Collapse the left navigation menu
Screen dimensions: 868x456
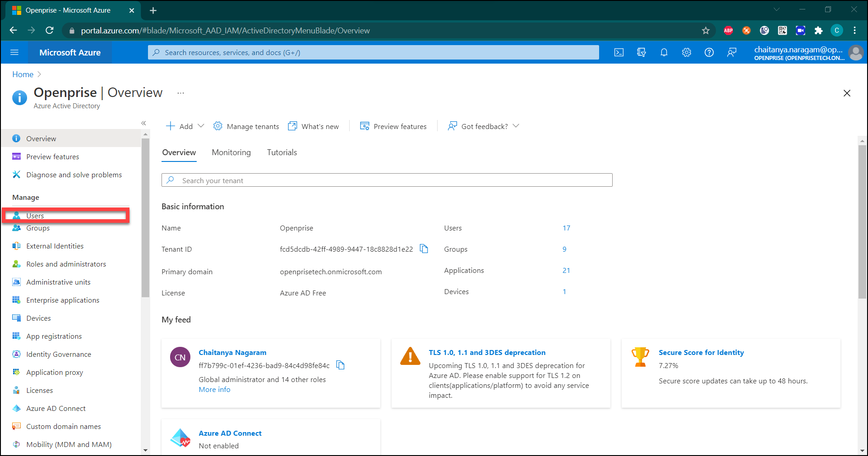click(143, 123)
